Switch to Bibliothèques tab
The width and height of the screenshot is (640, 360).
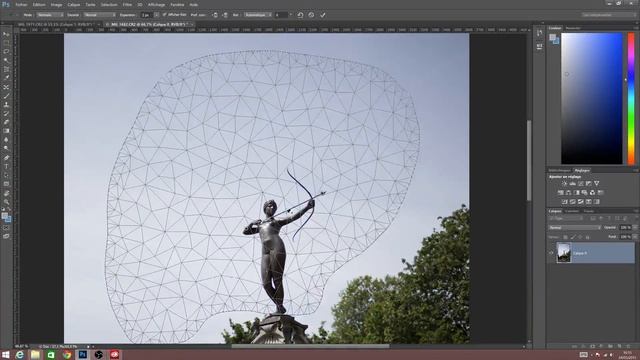click(x=560, y=170)
